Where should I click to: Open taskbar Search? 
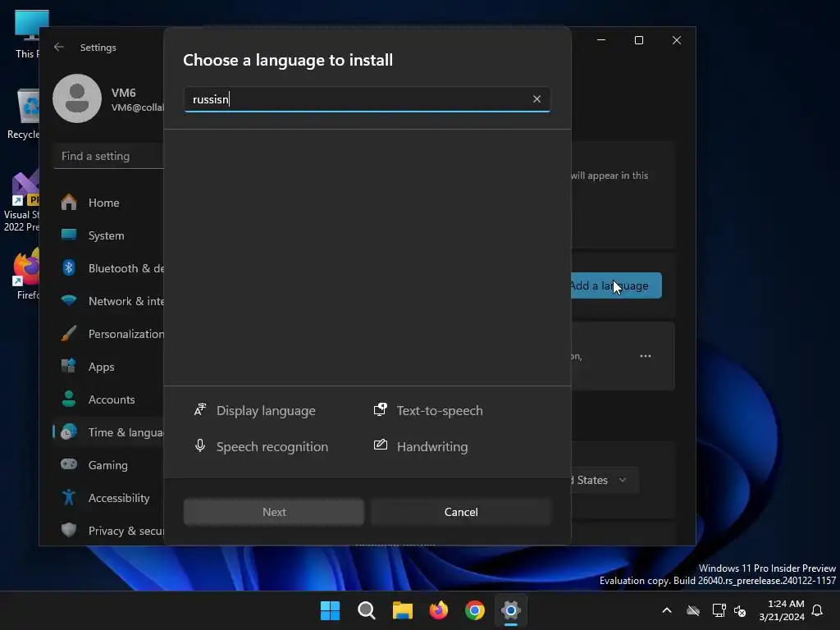[x=367, y=610]
